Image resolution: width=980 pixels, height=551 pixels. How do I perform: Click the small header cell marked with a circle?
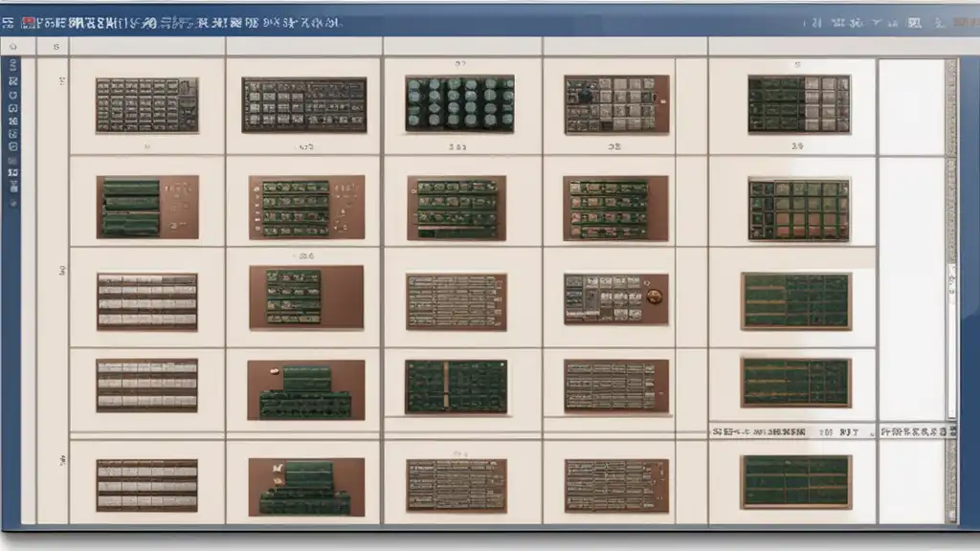(13, 47)
